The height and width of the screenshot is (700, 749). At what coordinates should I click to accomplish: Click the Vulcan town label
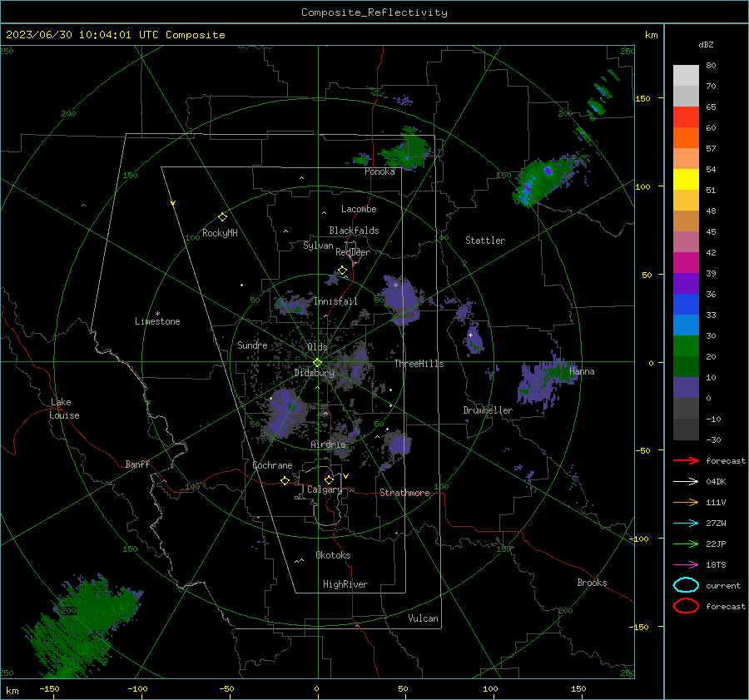pos(423,618)
